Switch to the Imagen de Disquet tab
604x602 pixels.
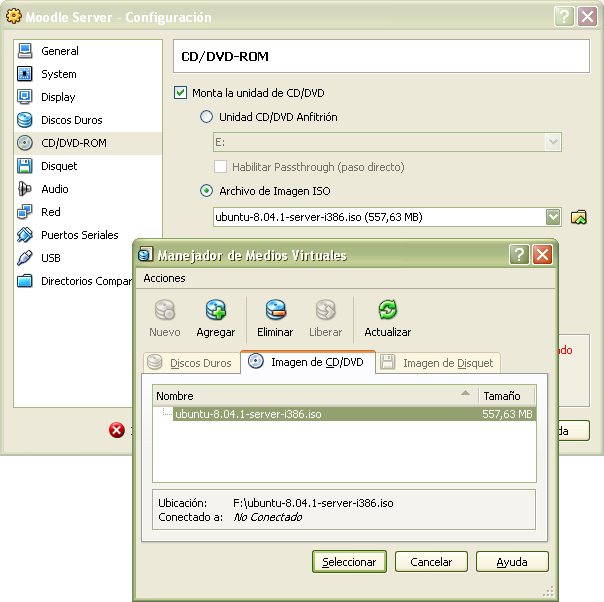pyautogui.click(x=438, y=363)
